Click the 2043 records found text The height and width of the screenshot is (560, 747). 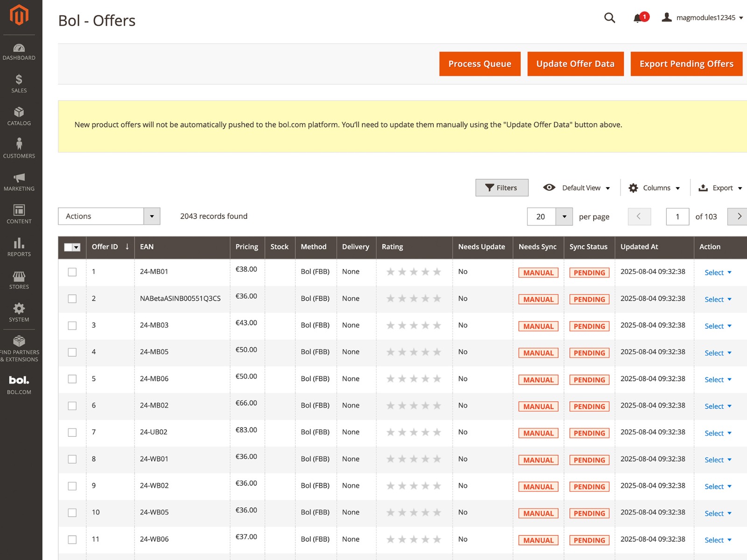[x=214, y=216]
